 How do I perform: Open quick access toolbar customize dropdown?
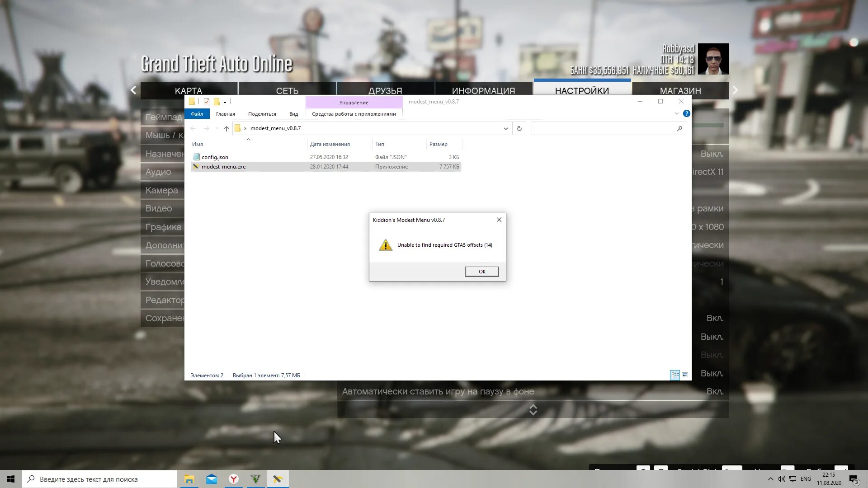coord(225,102)
